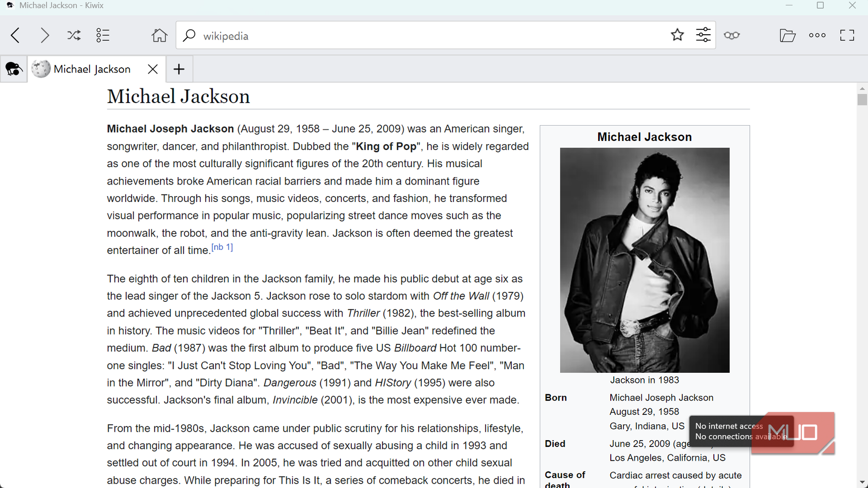Go back with the left arrow icon
The image size is (868, 488).
15,35
